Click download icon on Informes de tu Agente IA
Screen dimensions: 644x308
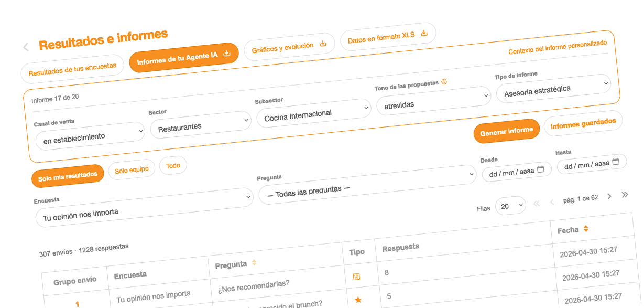227,53
